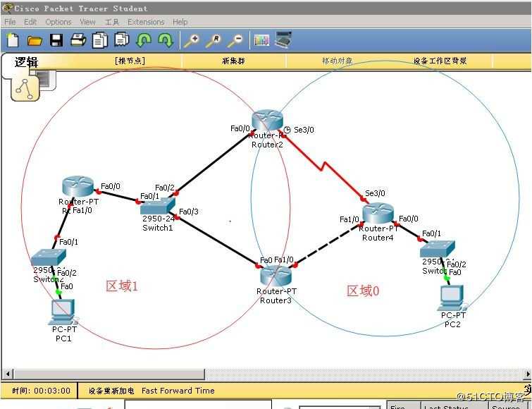Click the horizontal scrollbar right arrow

527,374
